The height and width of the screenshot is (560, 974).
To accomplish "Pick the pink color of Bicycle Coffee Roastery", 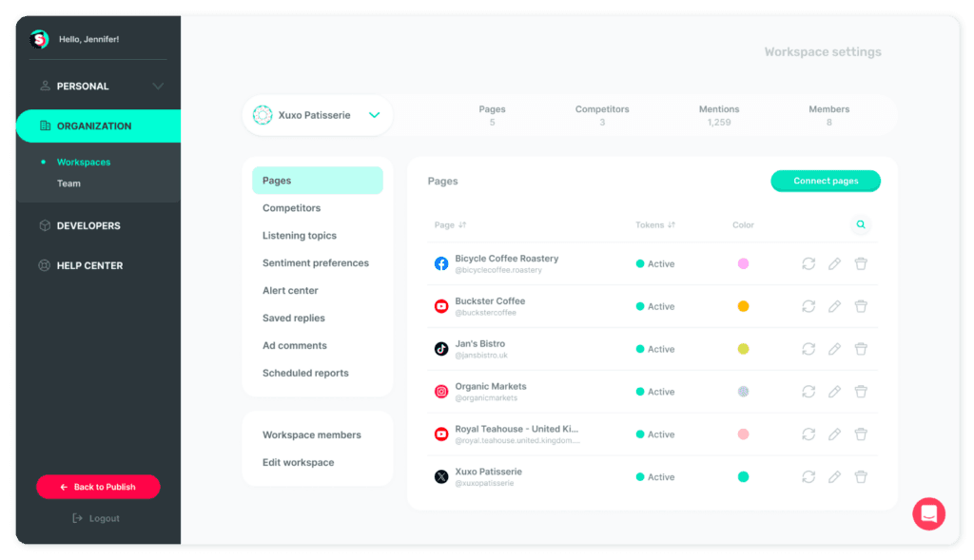I will 743,264.
